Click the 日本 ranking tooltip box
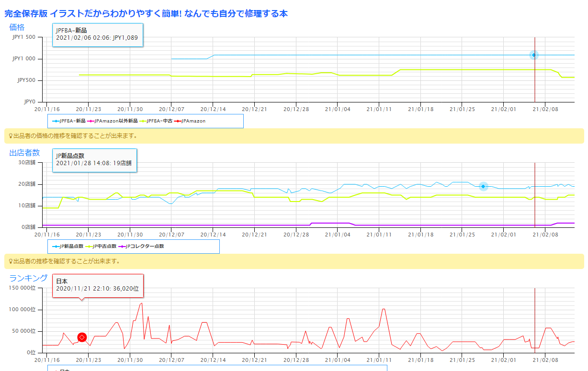 pyautogui.click(x=97, y=285)
